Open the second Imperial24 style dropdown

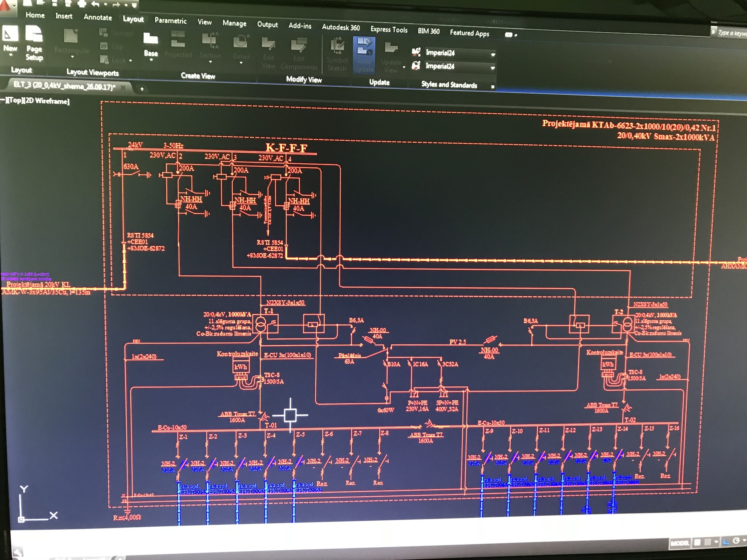pos(492,68)
